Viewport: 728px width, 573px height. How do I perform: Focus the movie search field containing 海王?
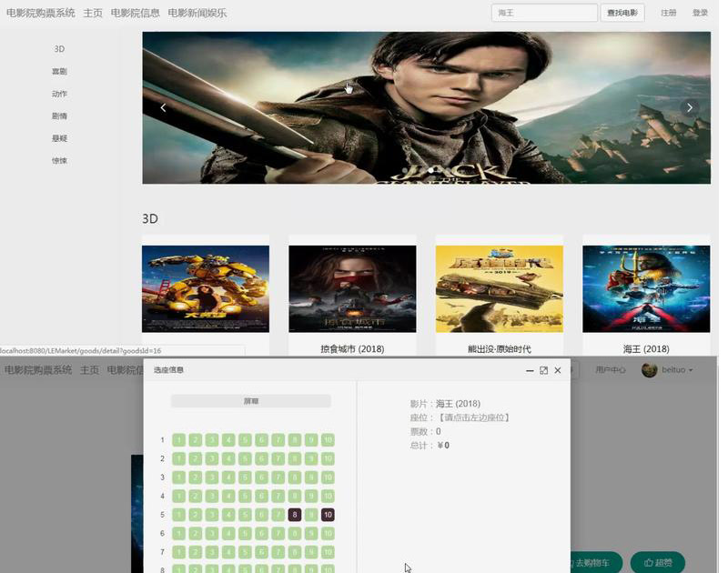pos(544,13)
